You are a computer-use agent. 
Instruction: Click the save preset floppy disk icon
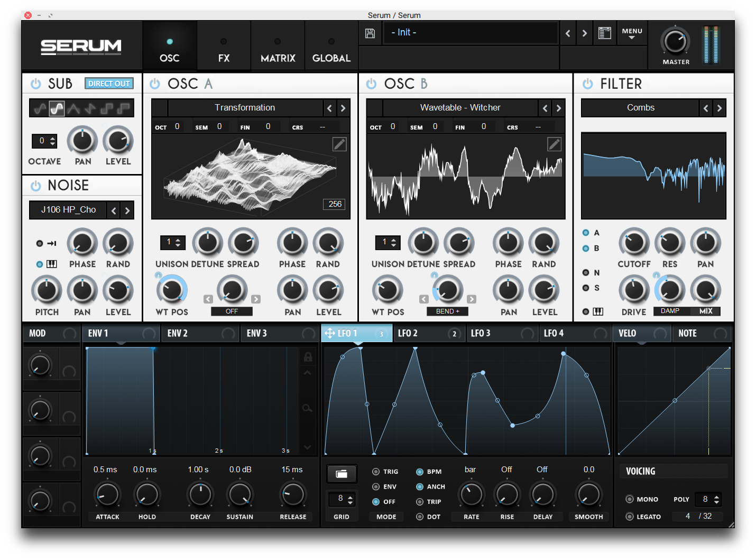370,33
